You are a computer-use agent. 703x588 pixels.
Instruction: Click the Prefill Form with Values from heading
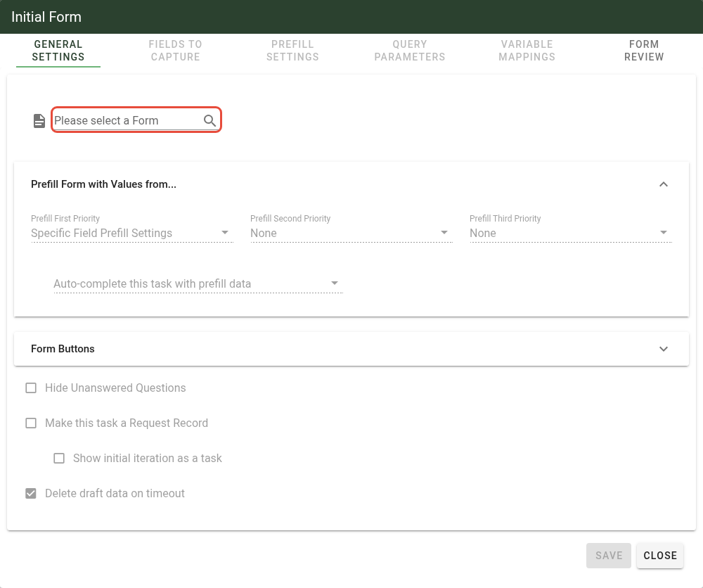pyautogui.click(x=103, y=184)
